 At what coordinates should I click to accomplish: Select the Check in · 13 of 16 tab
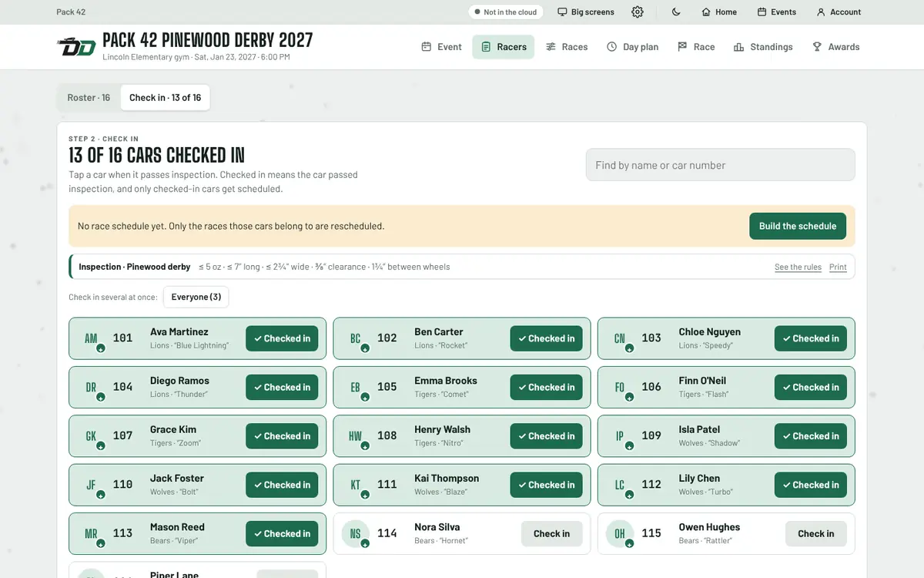(x=165, y=98)
